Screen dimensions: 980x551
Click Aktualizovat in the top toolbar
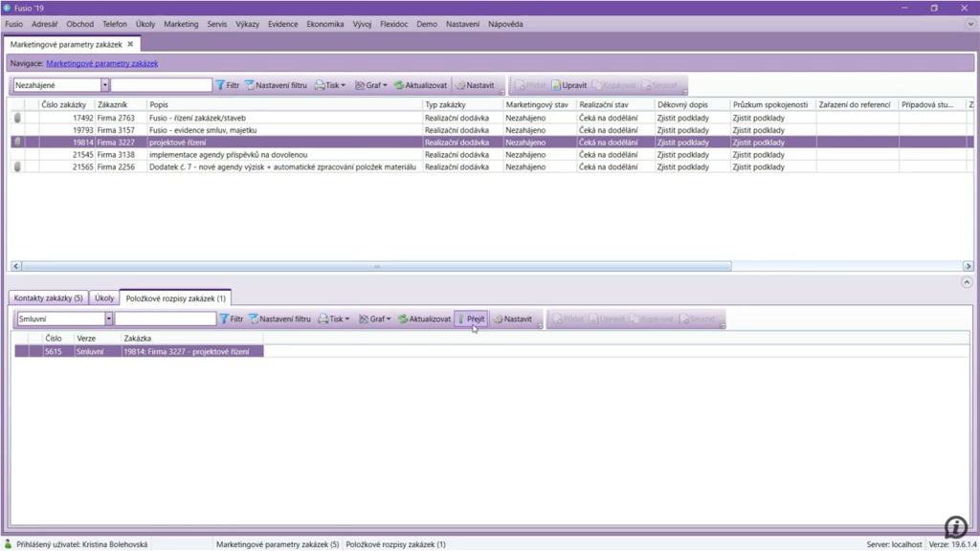coord(420,85)
